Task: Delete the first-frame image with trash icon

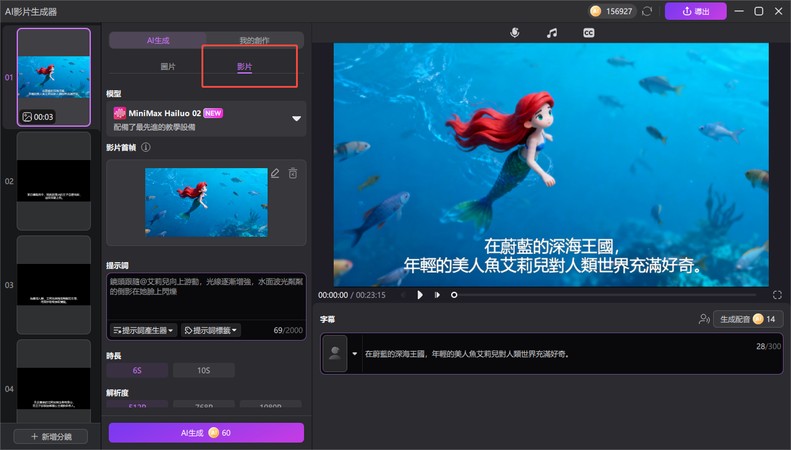Action: (x=293, y=174)
